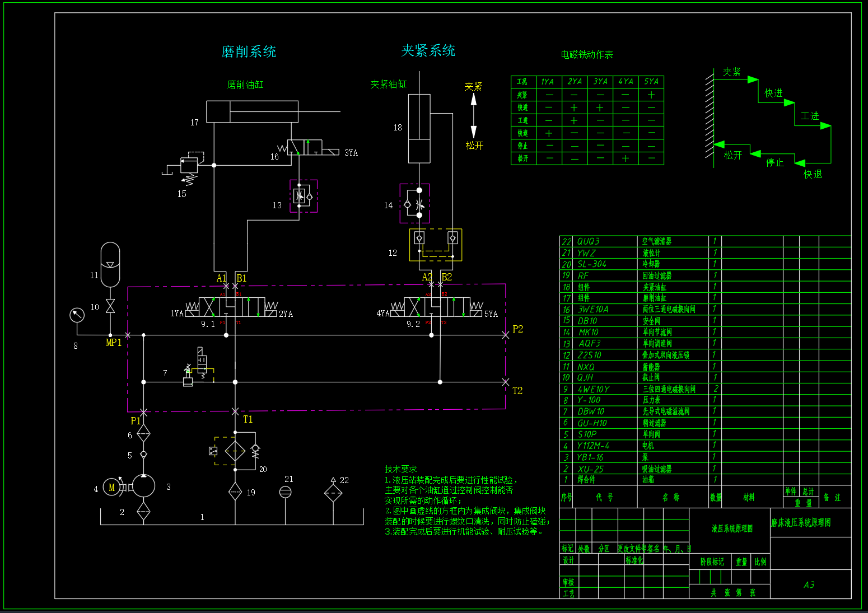Click the 2YA label beside valve 9.1
The height and width of the screenshot is (613, 868).
click(286, 314)
